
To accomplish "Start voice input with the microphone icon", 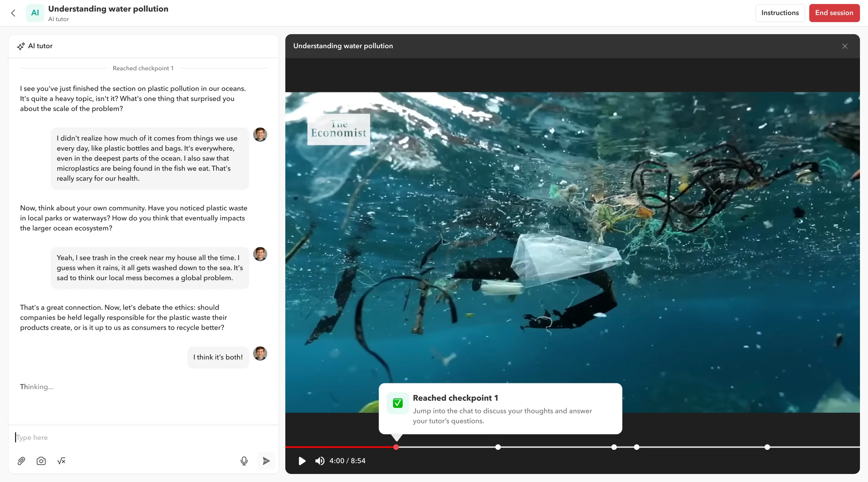I will pyautogui.click(x=244, y=461).
